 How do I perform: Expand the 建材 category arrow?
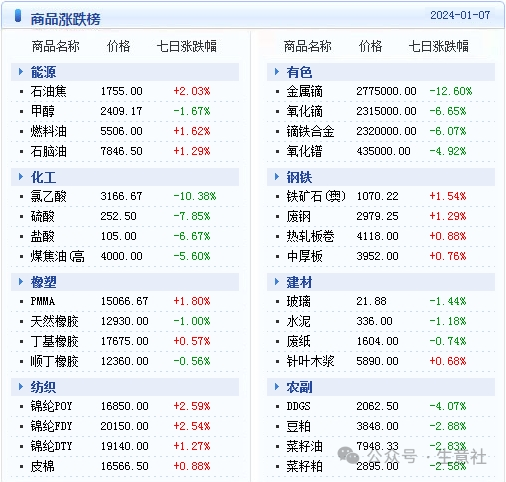pos(277,282)
